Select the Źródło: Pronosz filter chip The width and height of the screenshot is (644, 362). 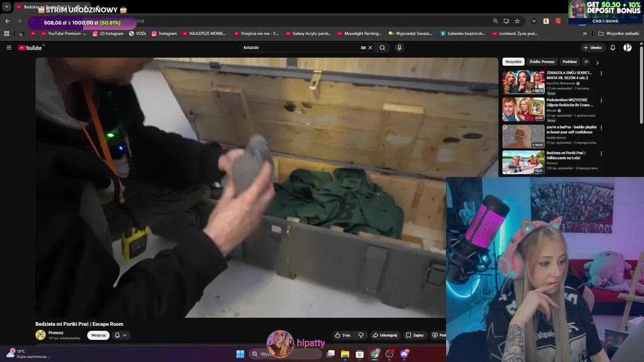tap(542, 62)
